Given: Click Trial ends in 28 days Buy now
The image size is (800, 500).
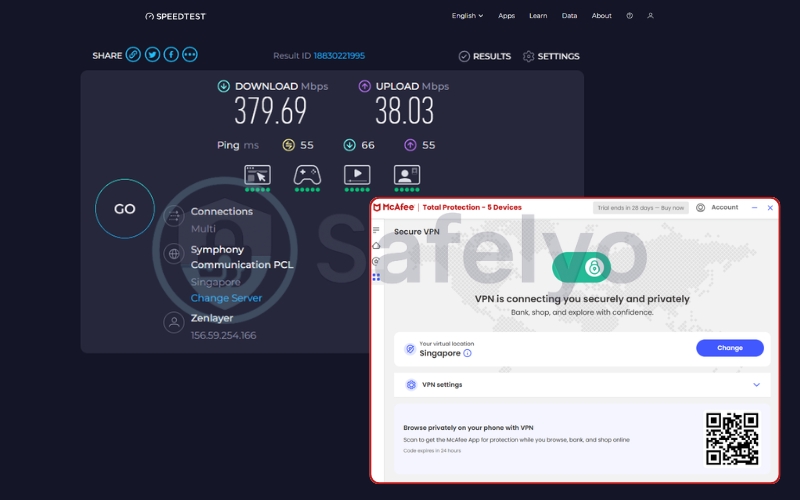Looking at the screenshot, I should [640, 208].
